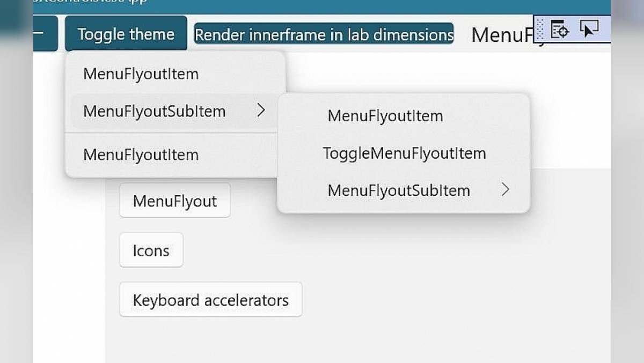Click the Keyboard accelerators button
Screen dimensions: 644x363
[211, 300]
